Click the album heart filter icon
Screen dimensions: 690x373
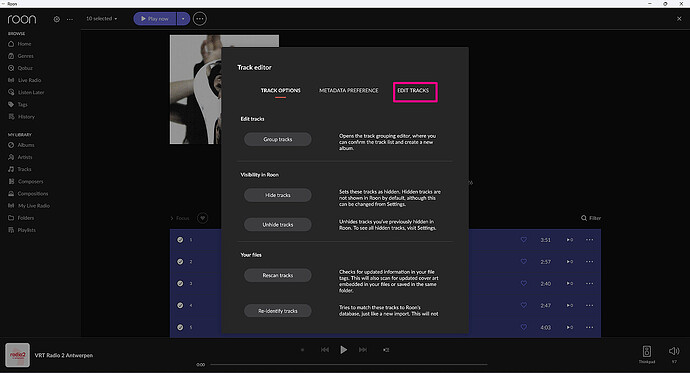[x=202, y=218]
